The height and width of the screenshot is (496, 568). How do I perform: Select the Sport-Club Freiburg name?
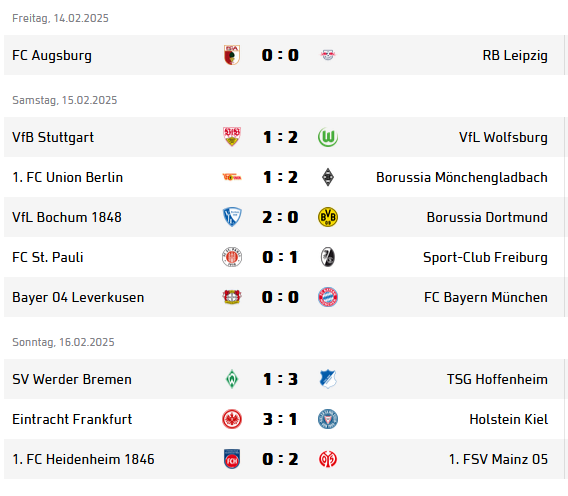pos(485,257)
